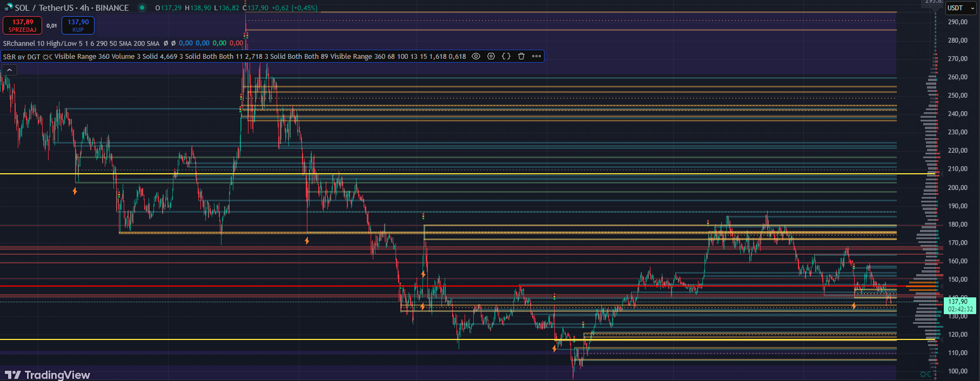Hide the S&R by DGT indicator
The image size is (980, 381).
tap(476, 56)
